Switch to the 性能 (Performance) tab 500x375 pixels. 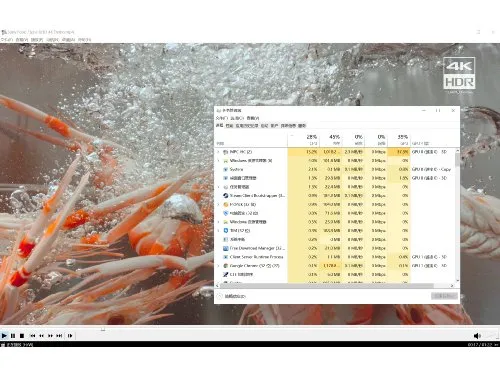click(x=229, y=126)
